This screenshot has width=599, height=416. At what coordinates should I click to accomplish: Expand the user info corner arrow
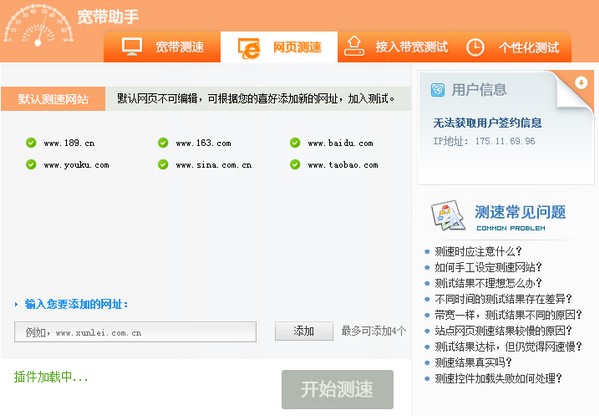(581, 82)
